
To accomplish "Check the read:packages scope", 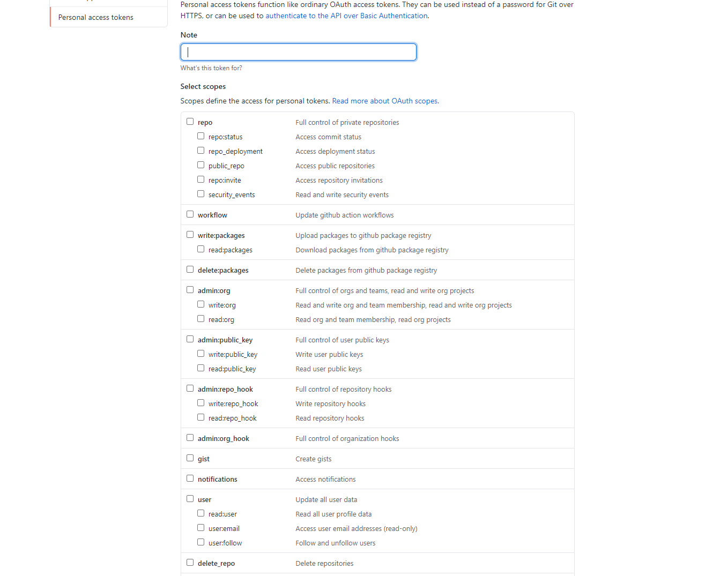I will coord(200,249).
